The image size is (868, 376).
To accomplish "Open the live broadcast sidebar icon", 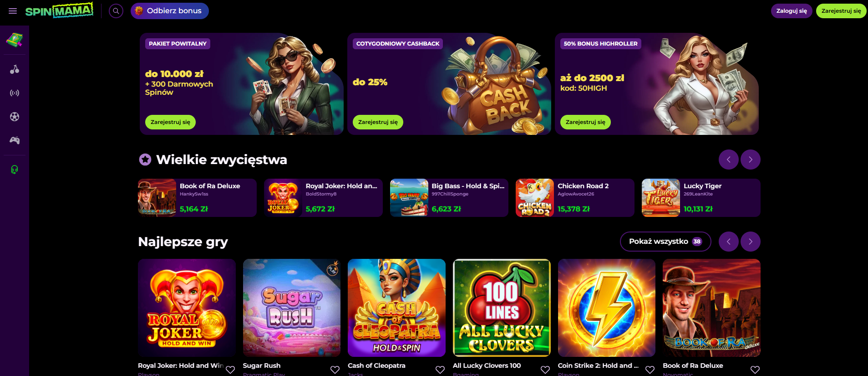I will (15, 93).
